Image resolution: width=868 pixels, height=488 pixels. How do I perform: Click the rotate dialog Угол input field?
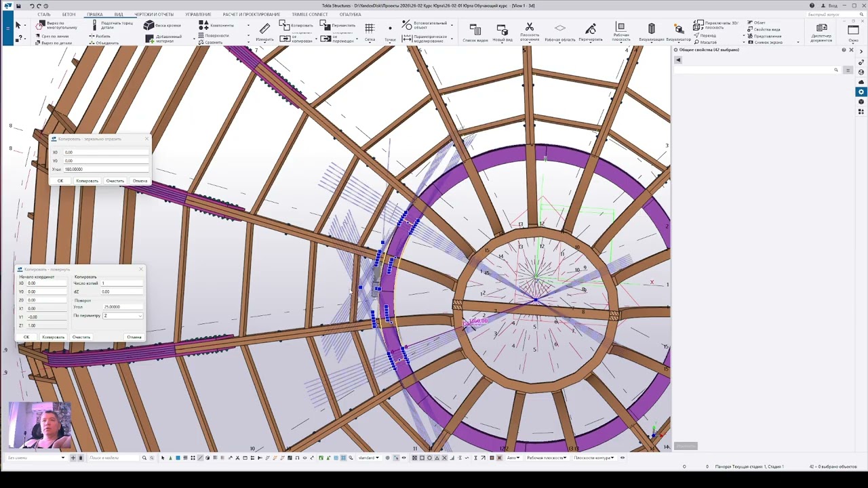point(123,307)
